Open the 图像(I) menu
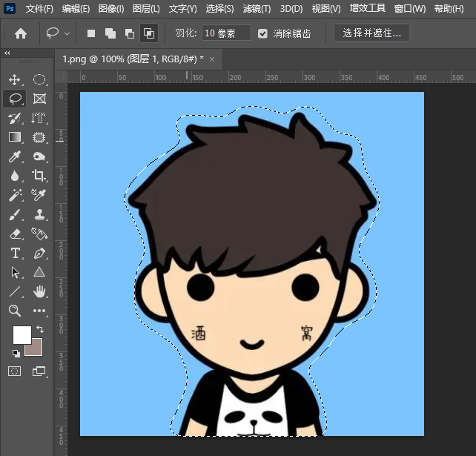The height and width of the screenshot is (456, 476). (x=111, y=9)
